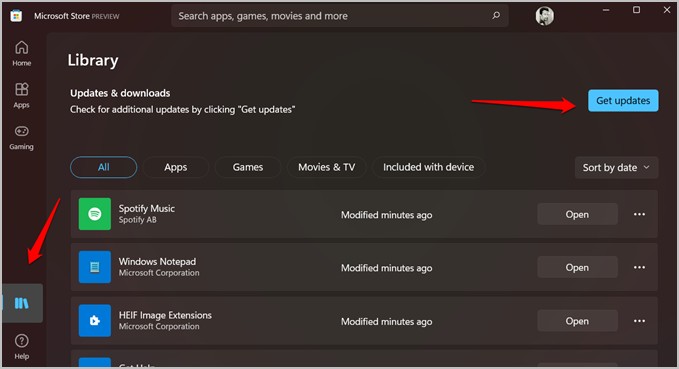
Task: Focus the Search apps, games, movies field
Action: coord(340,16)
